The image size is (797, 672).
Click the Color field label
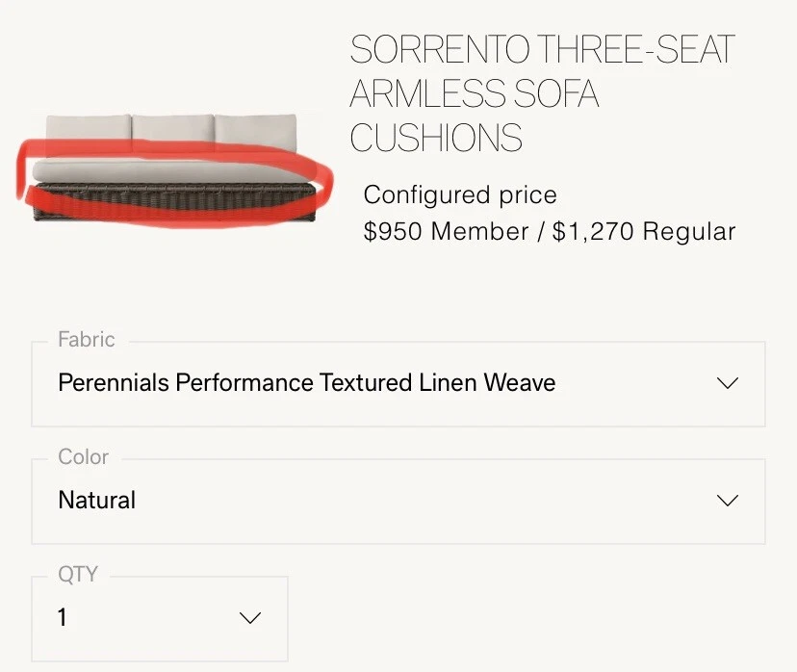84,456
